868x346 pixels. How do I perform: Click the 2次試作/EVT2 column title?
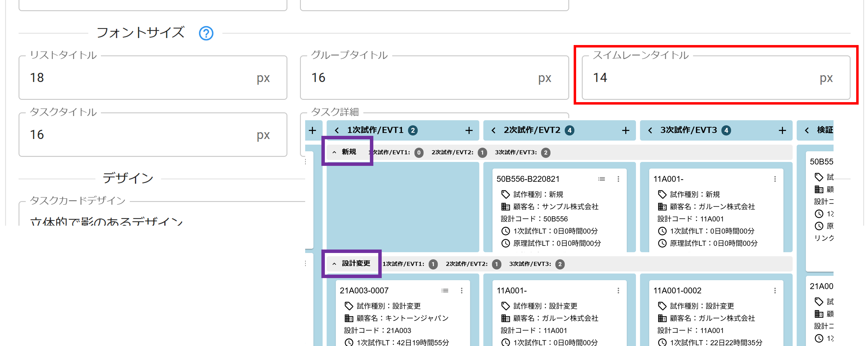532,130
